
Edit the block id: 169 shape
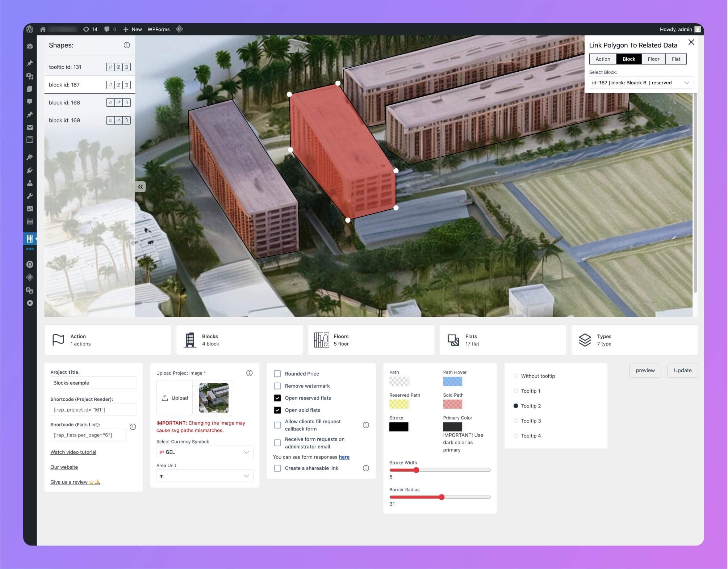[118, 121]
